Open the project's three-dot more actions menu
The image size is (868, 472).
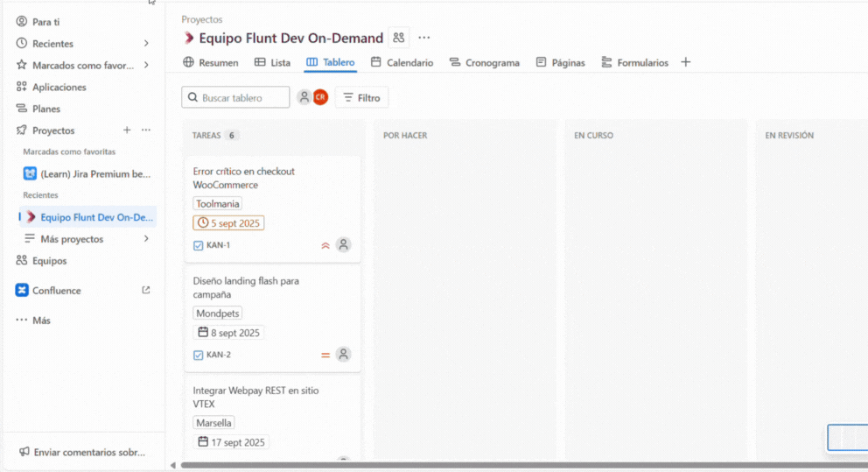click(x=424, y=38)
